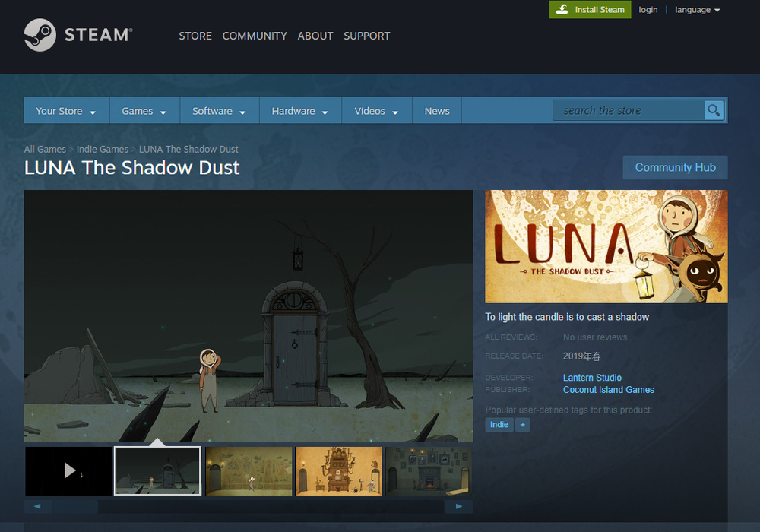This screenshot has height=532, width=760.
Task: Click the search the store field
Action: coord(629,110)
